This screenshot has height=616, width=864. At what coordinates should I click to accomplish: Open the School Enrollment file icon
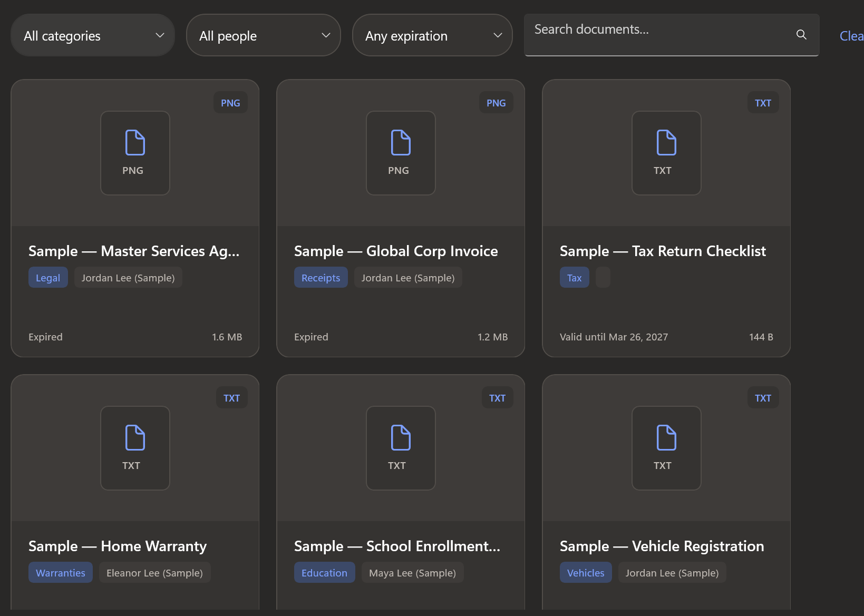401,448
